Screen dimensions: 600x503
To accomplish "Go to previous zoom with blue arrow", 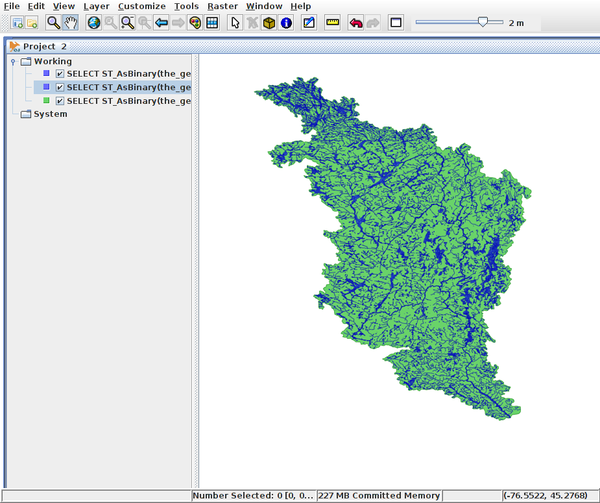I will [161, 22].
